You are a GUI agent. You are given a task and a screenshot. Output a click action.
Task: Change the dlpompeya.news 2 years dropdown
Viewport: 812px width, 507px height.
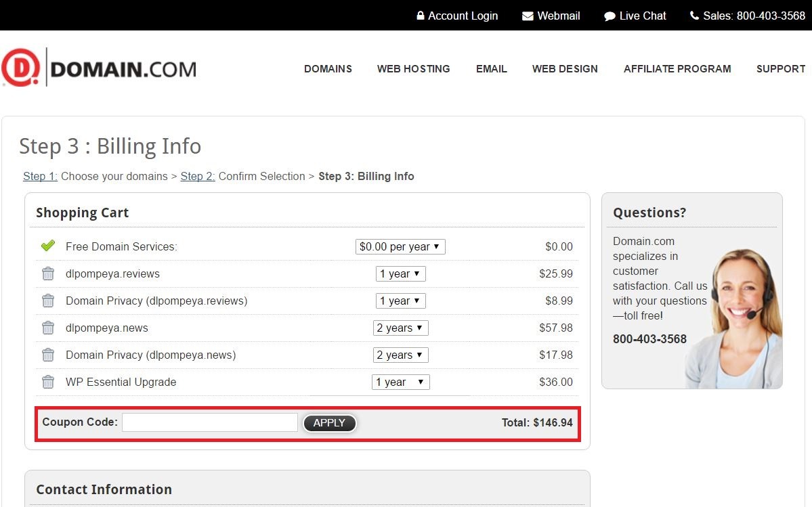(x=400, y=328)
